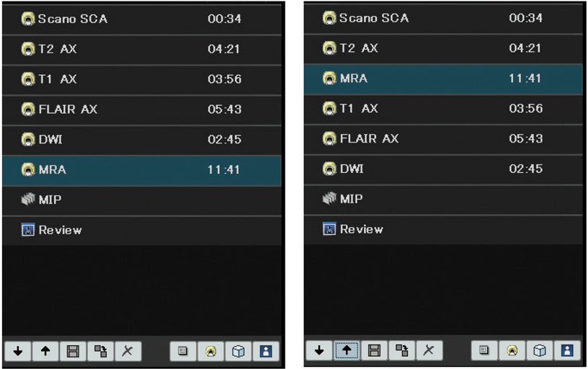Click the scanner icon in left panel toolbar
588x369 pixels.
coord(210,351)
